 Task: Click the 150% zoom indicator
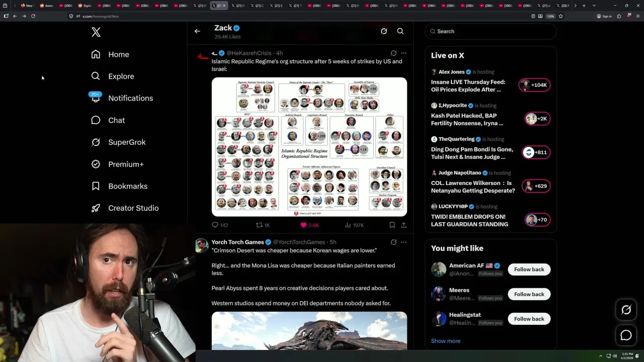[550, 16]
